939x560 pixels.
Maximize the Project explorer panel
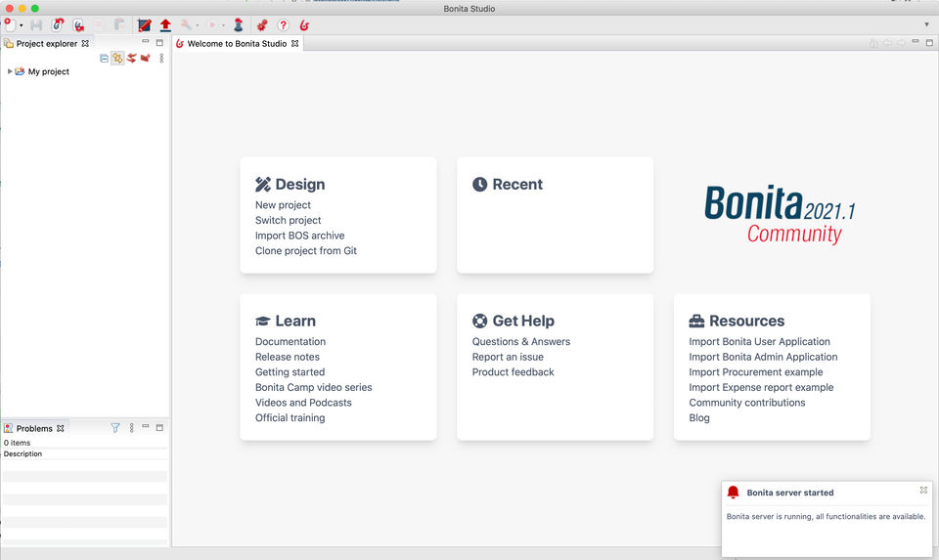coord(159,42)
